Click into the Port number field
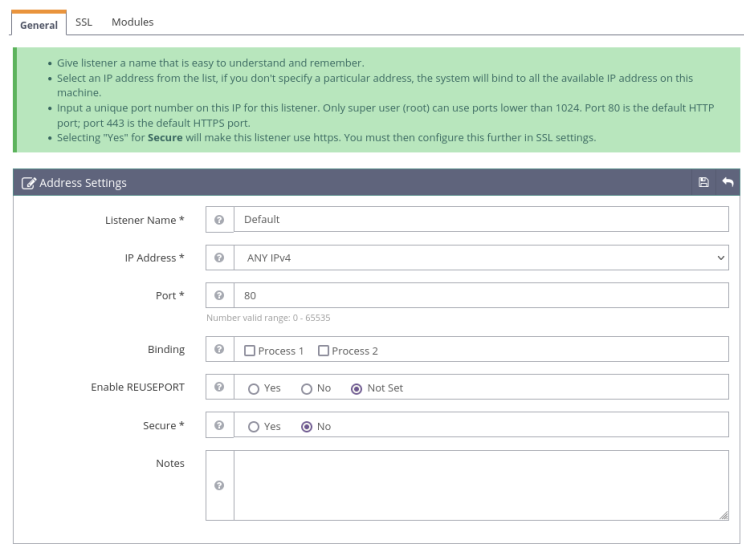Viewport: 744px width, 553px height. 480,296
